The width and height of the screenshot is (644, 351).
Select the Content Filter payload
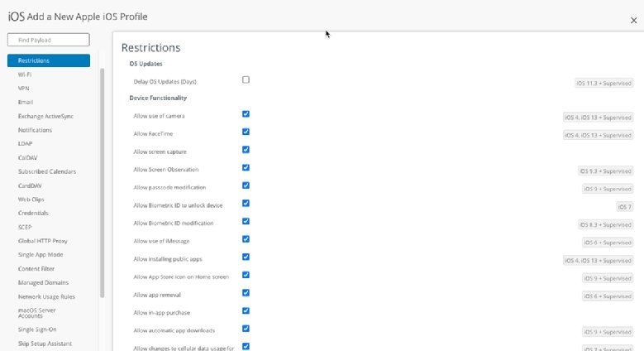tap(36, 268)
